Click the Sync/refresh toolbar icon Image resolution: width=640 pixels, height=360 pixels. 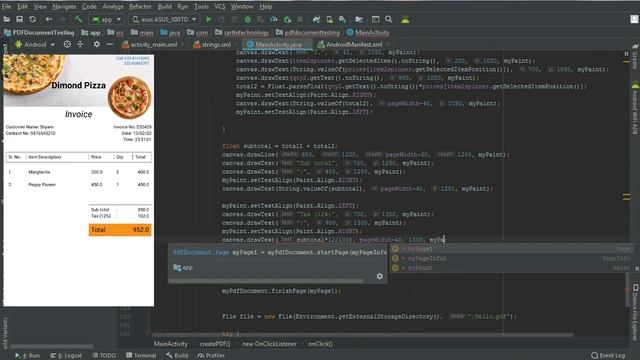(x=33, y=19)
